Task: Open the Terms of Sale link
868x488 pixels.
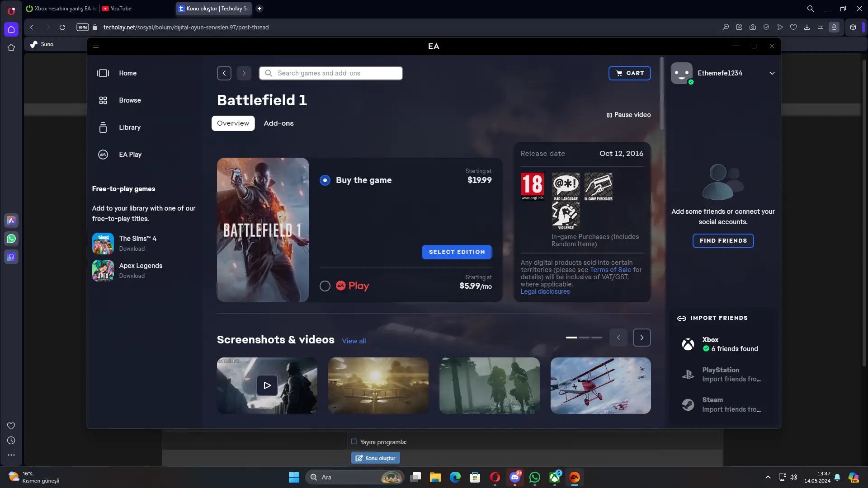Action: [x=610, y=270]
